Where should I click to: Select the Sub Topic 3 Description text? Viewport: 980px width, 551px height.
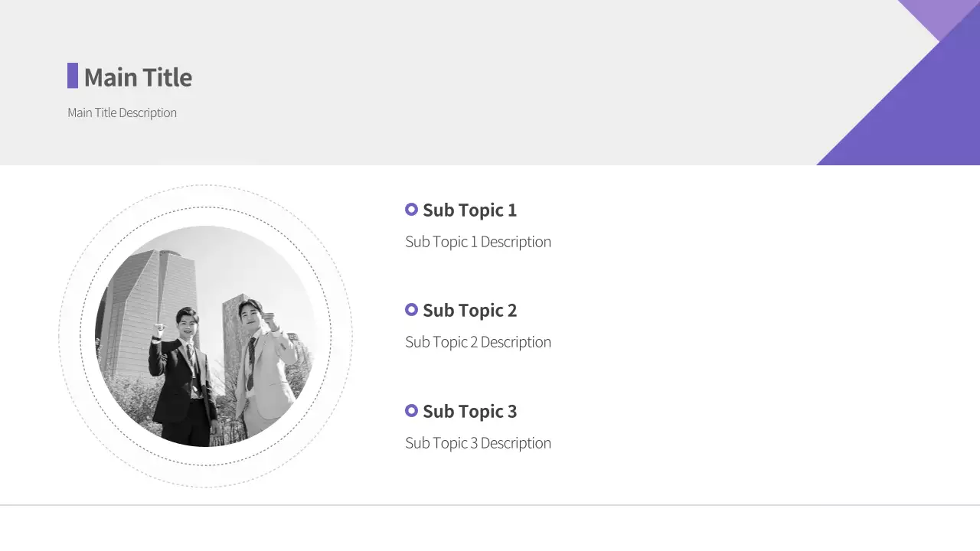[x=478, y=443]
